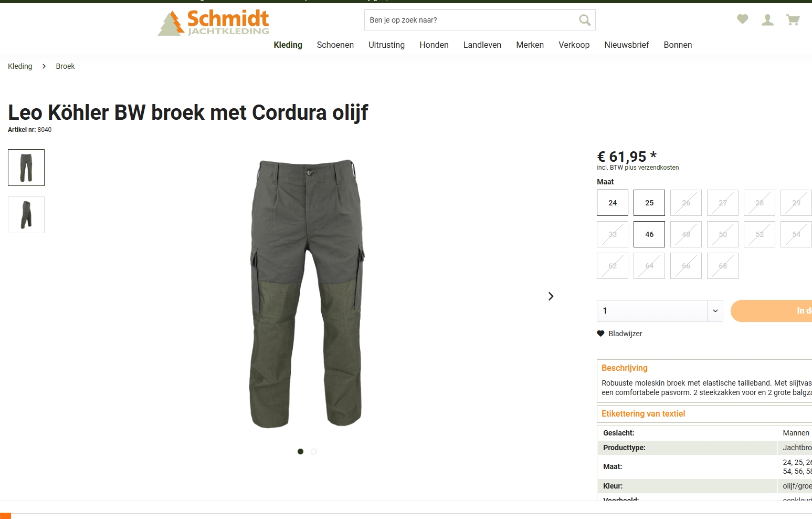812x519 pixels.
Task: Open the account user icon
Action: 767,20
